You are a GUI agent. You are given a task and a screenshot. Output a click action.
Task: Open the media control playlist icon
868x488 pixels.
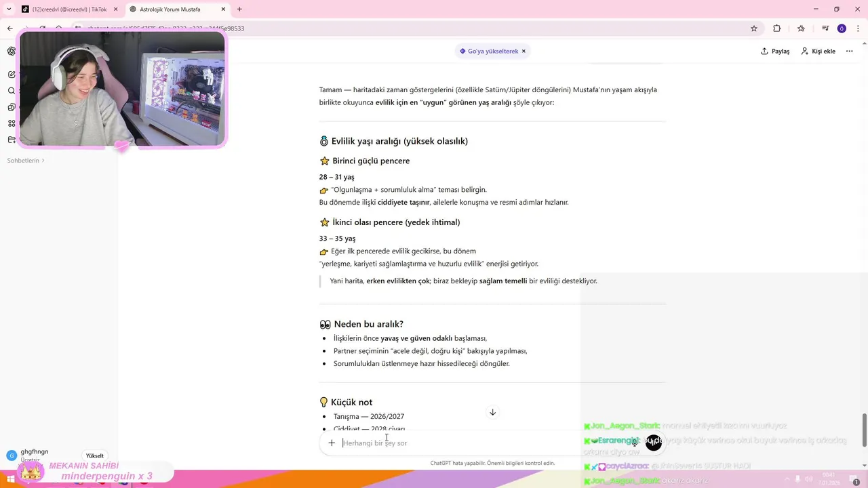click(x=825, y=28)
